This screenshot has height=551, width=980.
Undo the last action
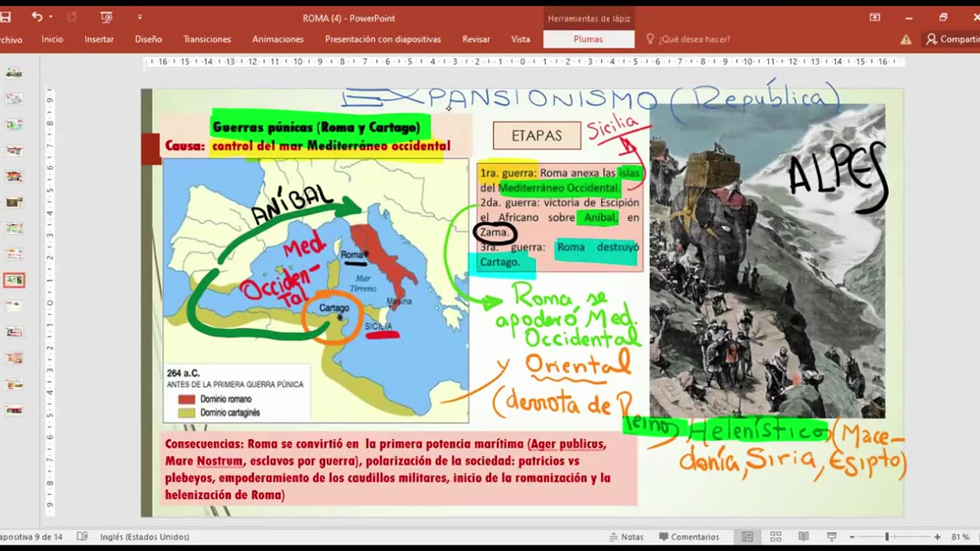click(x=37, y=17)
